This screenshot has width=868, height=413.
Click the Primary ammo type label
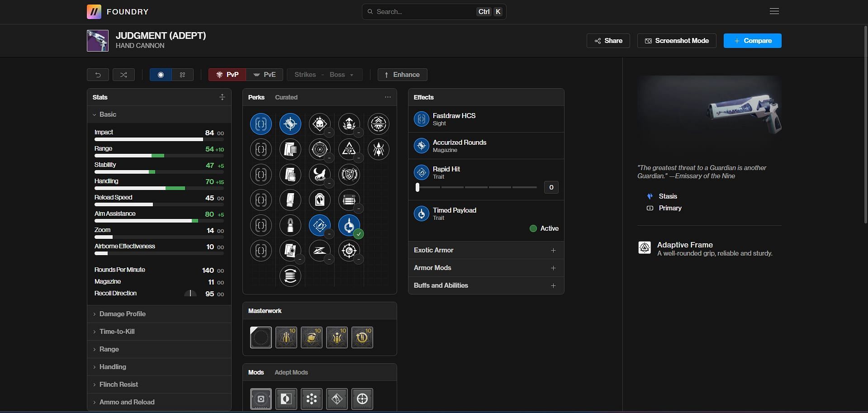(670, 208)
